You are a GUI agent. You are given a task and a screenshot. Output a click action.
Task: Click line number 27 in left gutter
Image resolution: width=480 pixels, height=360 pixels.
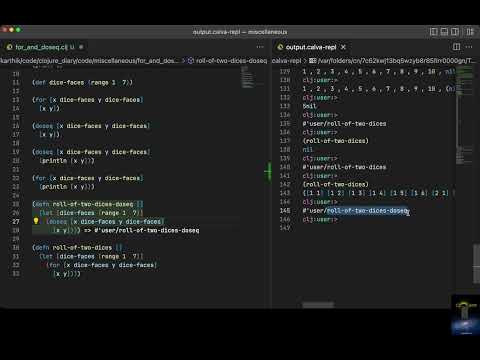pyautogui.click(x=16, y=221)
